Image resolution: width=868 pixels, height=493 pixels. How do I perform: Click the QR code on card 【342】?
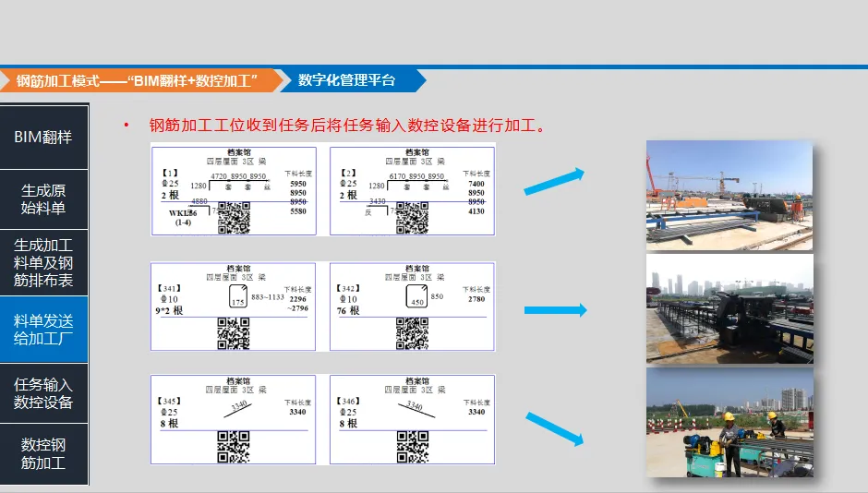pyautogui.click(x=412, y=333)
